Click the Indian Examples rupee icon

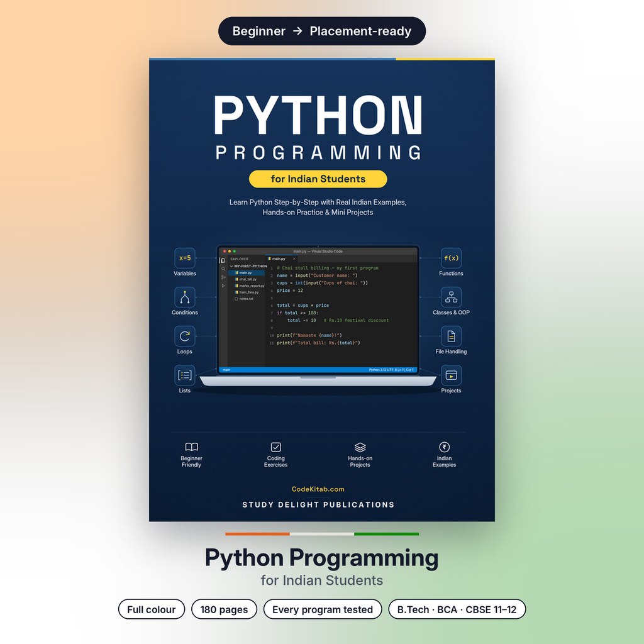click(x=445, y=447)
